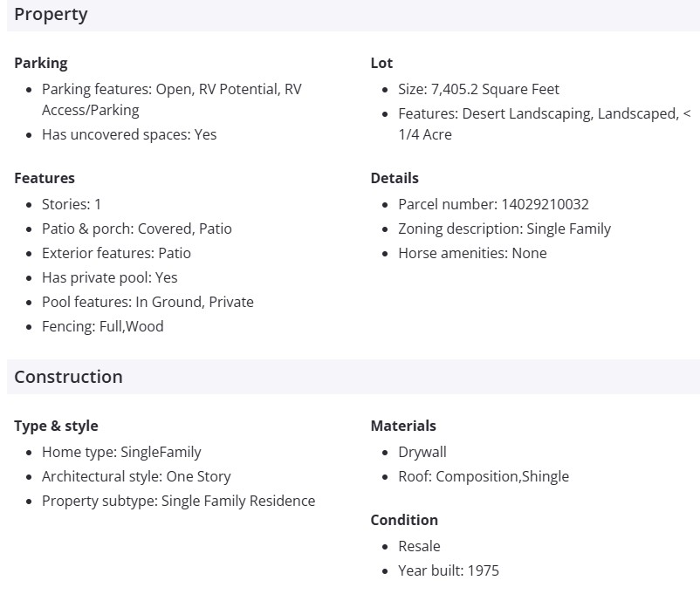The height and width of the screenshot is (594, 700).
Task: Click the Has private pool: Yes line
Action: click(x=109, y=277)
